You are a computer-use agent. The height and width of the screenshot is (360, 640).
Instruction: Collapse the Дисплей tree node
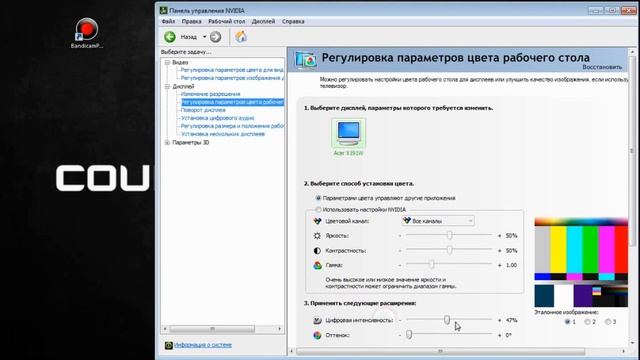tap(167, 87)
